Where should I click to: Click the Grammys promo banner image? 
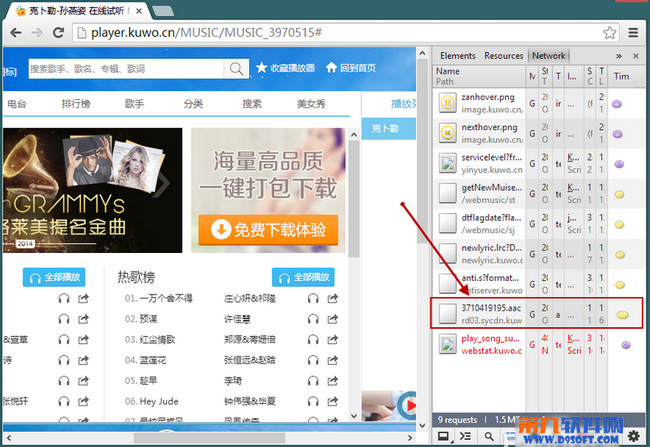pos(92,190)
